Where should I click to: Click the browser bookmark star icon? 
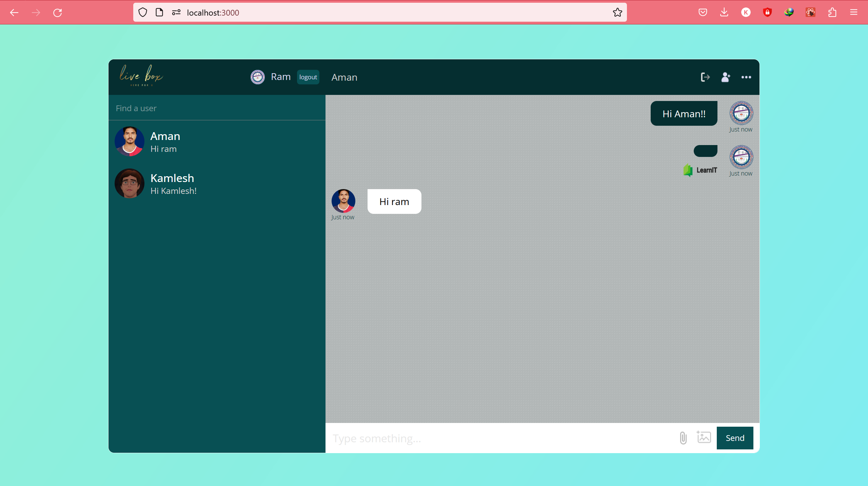pos(618,13)
